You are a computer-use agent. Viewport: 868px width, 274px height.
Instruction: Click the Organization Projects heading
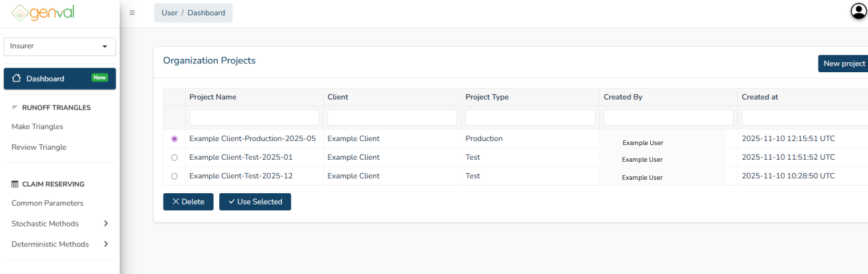[209, 60]
